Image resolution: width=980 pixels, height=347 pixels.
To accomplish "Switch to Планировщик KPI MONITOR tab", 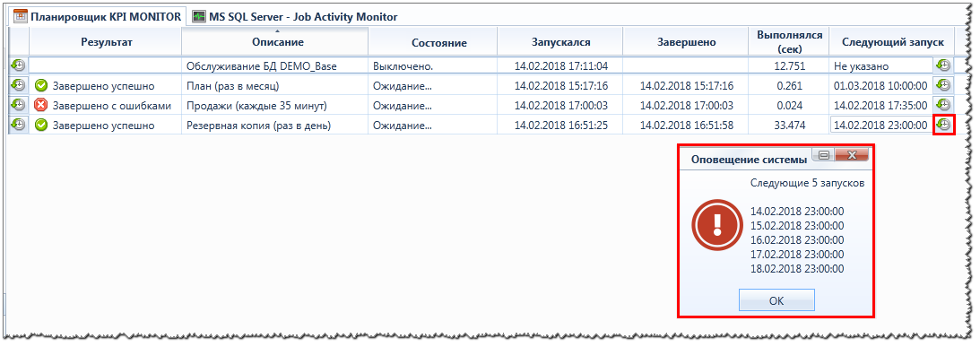I will tap(98, 17).
